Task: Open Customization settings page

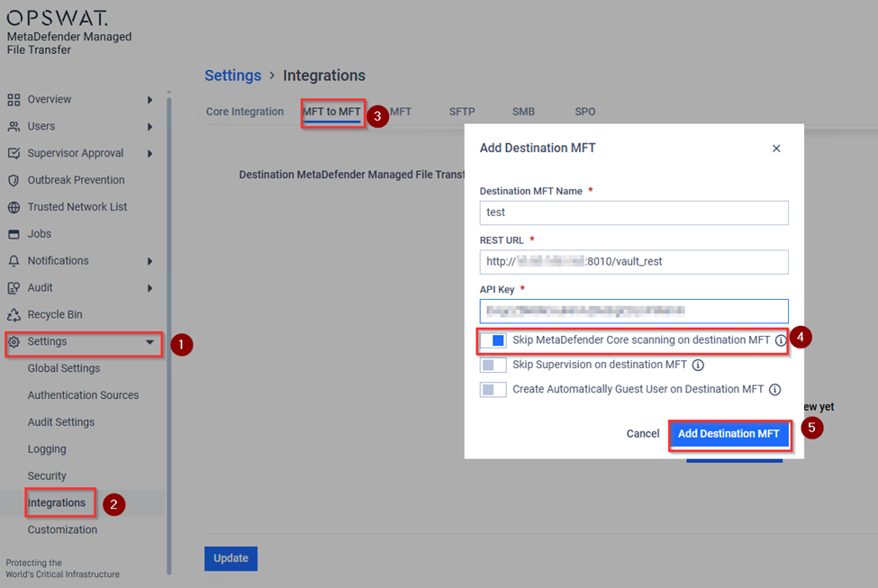Action: (x=62, y=529)
